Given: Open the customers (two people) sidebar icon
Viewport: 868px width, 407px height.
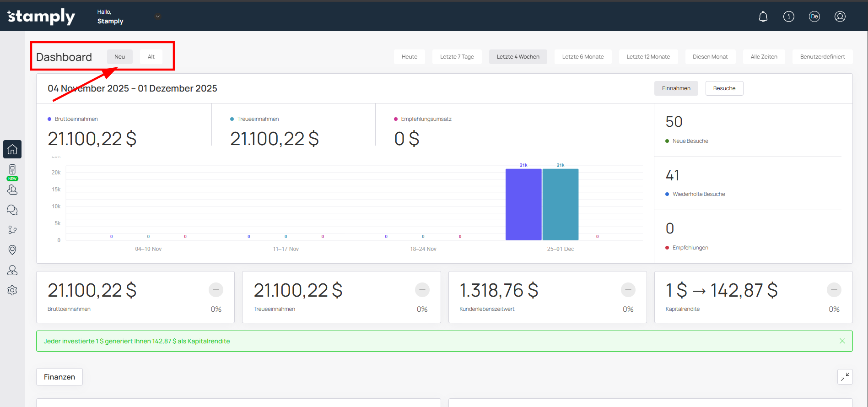Looking at the screenshot, I should tap(12, 190).
